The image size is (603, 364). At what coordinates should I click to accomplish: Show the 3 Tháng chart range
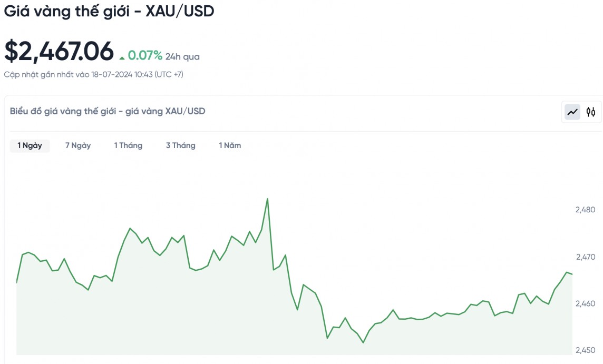pos(180,145)
